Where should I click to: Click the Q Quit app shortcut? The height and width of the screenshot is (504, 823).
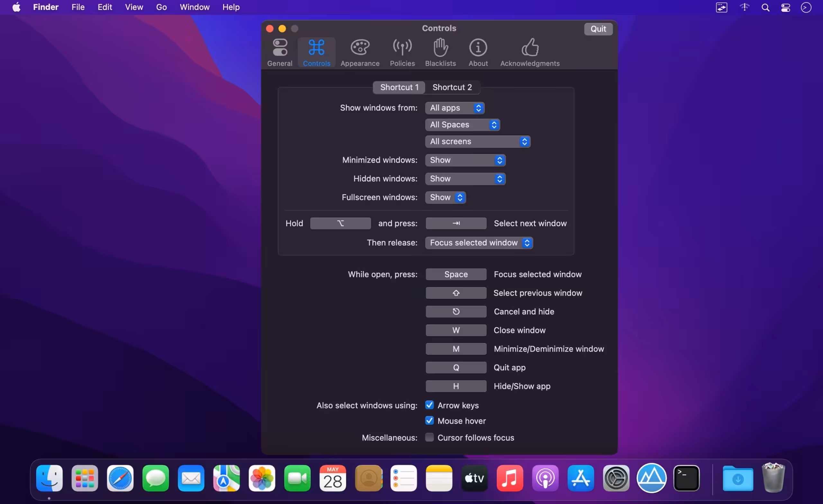point(456,368)
